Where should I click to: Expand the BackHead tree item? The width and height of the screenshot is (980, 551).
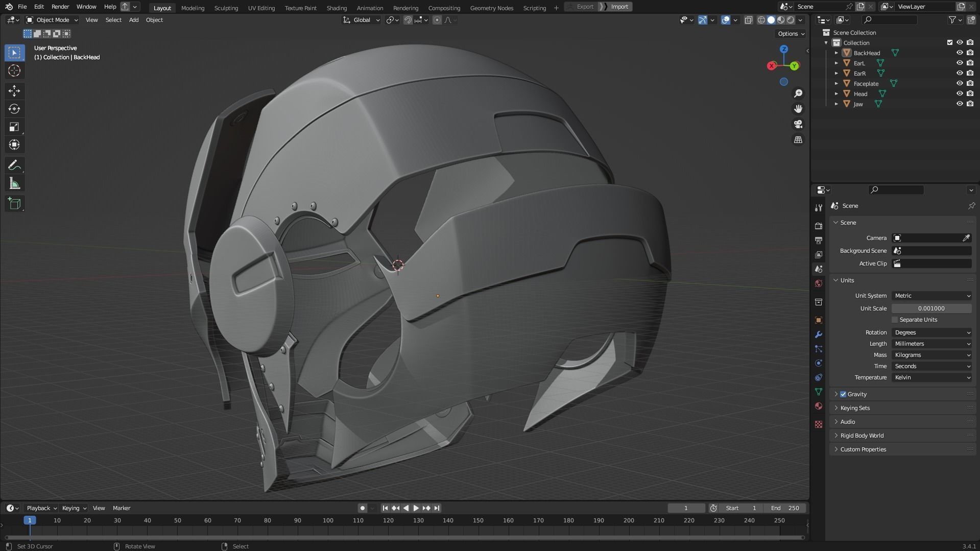836,53
